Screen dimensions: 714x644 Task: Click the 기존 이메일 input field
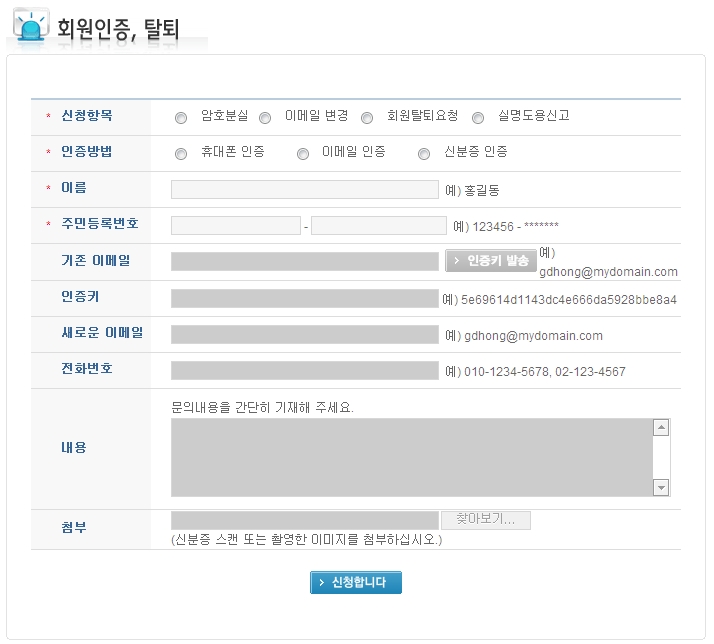304,262
